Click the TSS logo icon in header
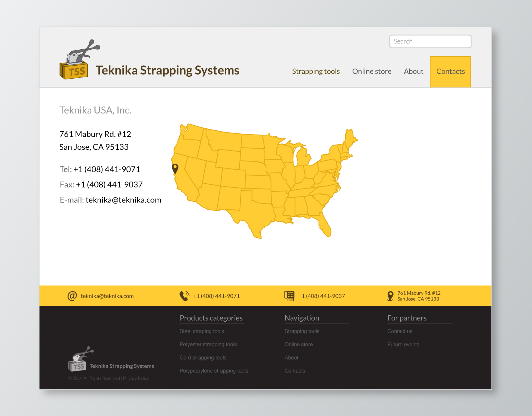This screenshot has height=416, width=532. click(x=80, y=60)
